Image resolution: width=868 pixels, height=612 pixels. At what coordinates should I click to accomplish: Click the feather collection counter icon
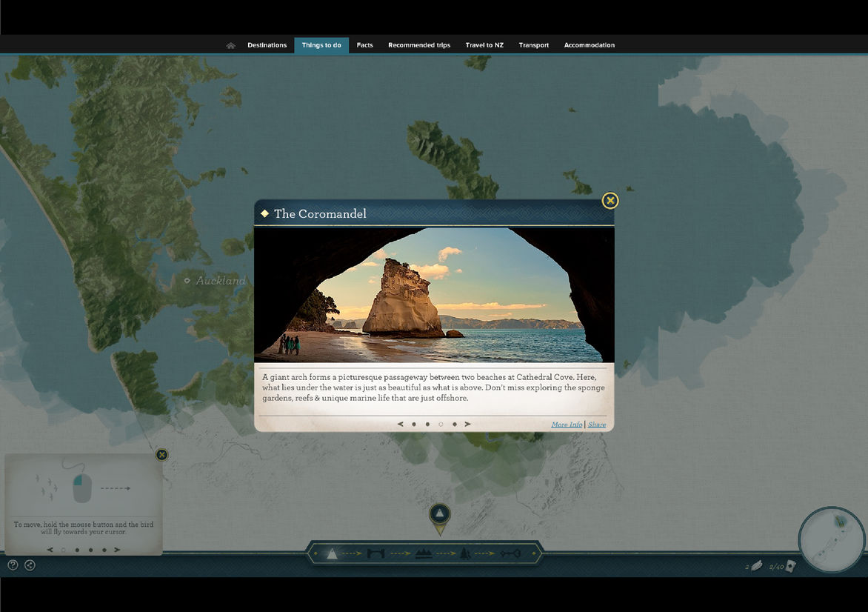click(x=756, y=566)
